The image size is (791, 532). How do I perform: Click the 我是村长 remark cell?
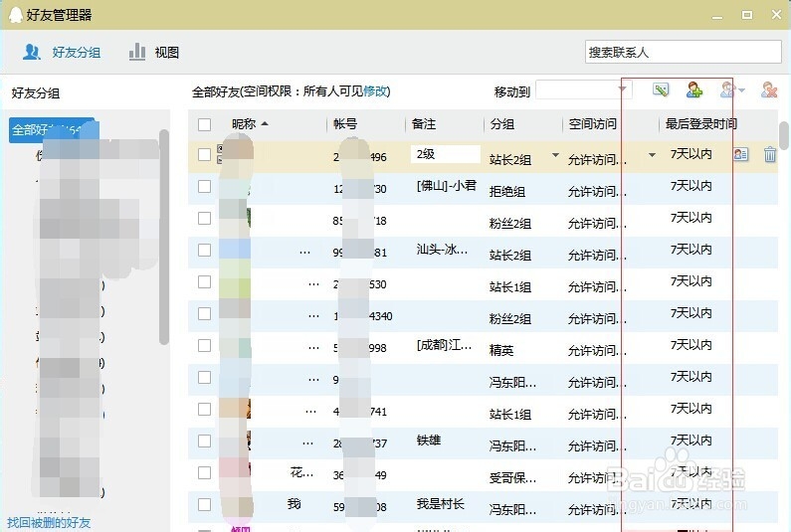[x=441, y=504]
